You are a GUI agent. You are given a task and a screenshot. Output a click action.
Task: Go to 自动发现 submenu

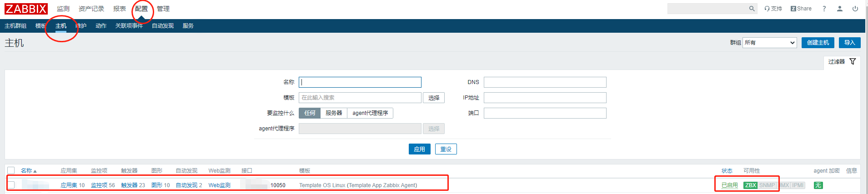click(x=163, y=26)
